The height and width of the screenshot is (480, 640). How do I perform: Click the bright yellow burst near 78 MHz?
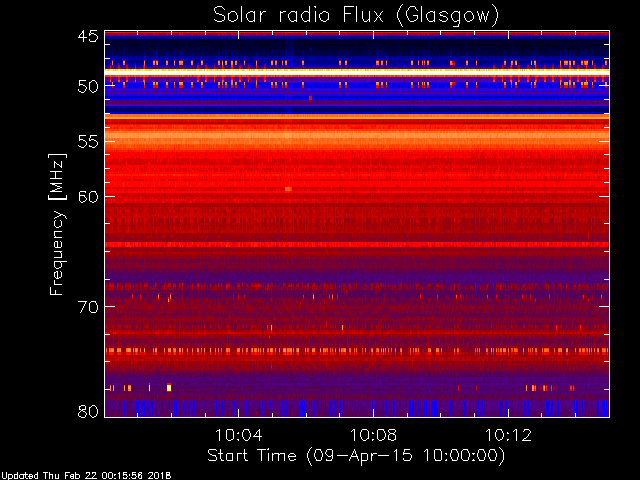tap(169, 387)
